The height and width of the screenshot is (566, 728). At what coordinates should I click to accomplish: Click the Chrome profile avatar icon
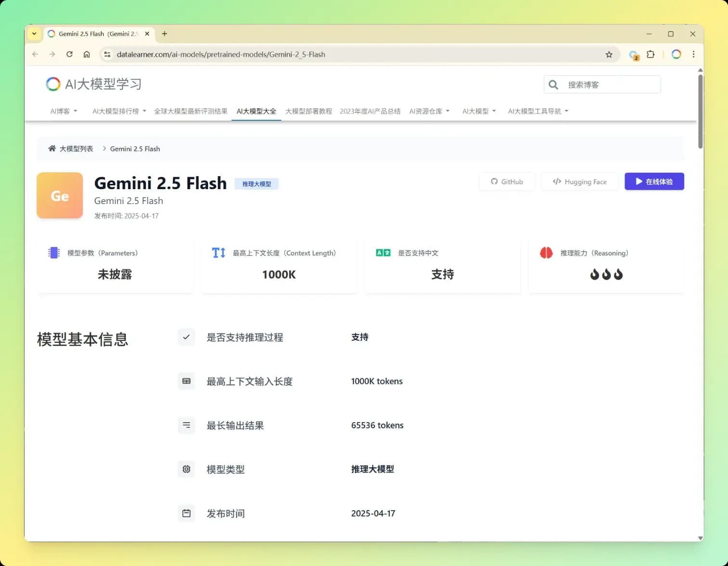pyautogui.click(x=676, y=54)
